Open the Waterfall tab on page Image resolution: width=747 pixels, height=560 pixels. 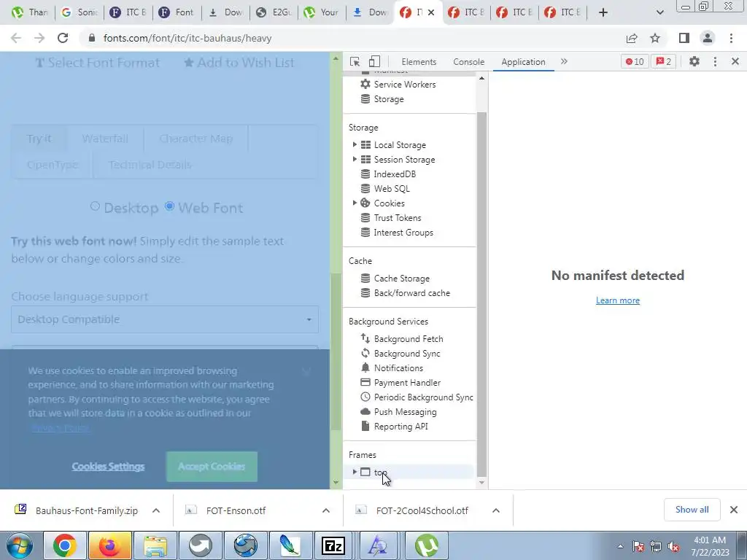pos(105,139)
